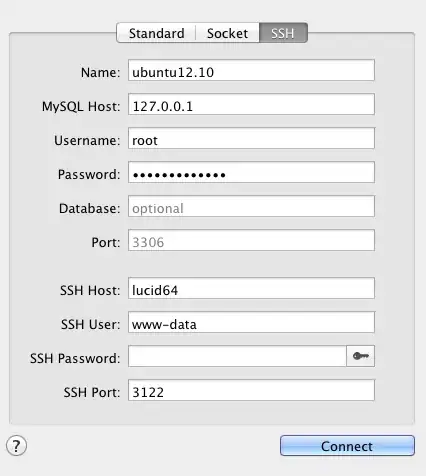Focus the optional Database field

tap(251, 206)
